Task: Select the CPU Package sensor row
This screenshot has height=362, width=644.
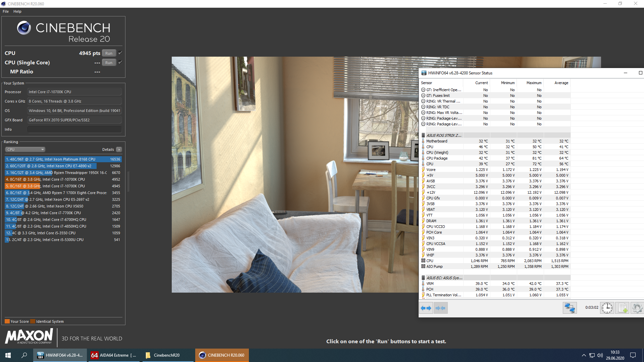Action: [x=495, y=158]
